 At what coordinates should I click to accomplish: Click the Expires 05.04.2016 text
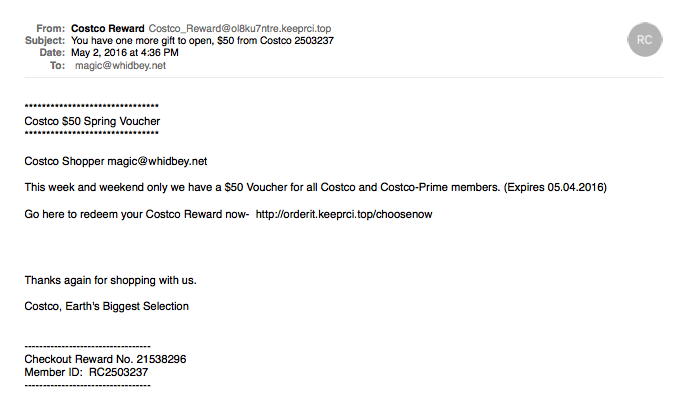(x=557, y=187)
